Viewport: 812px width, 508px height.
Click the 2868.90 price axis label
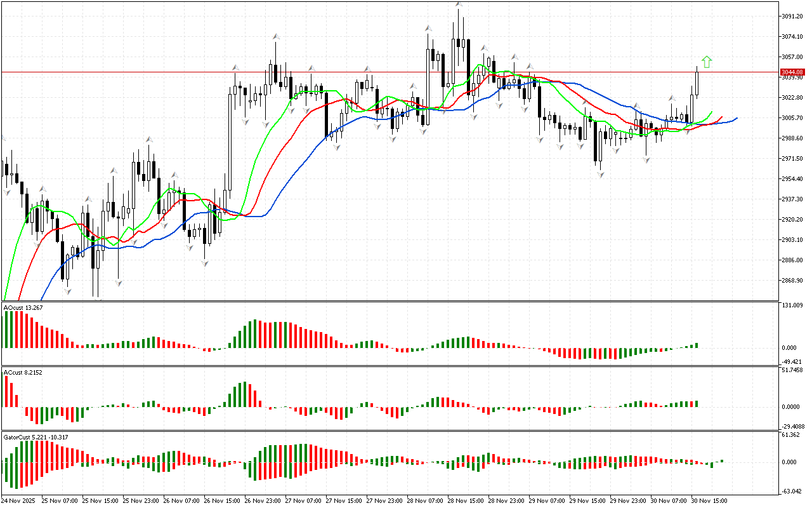(x=792, y=281)
